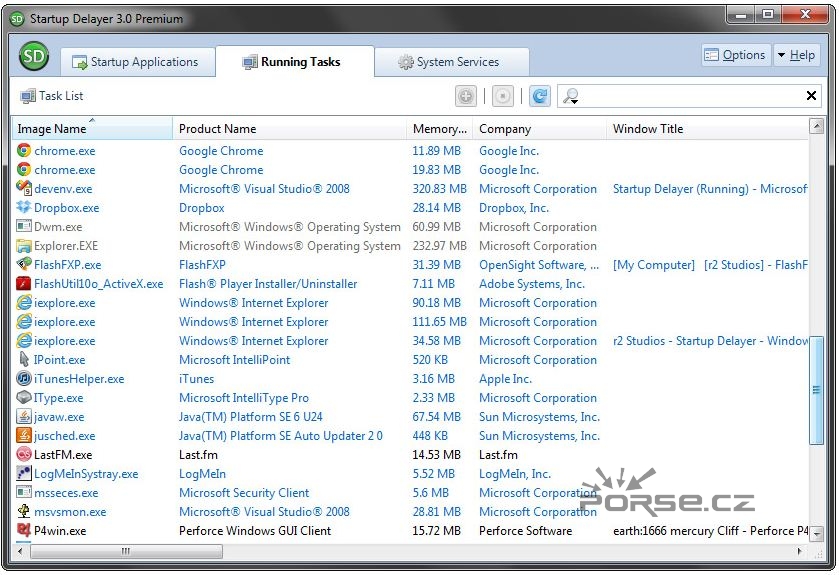Click 'Perforce Windows GUI Client' product cell
The height and width of the screenshot is (575, 839).
(255, 531)
